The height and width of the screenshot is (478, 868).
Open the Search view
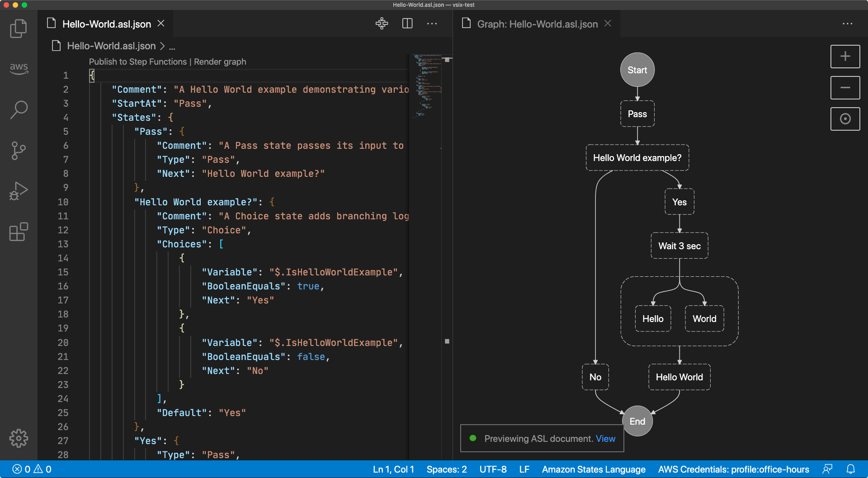(19, 109)
